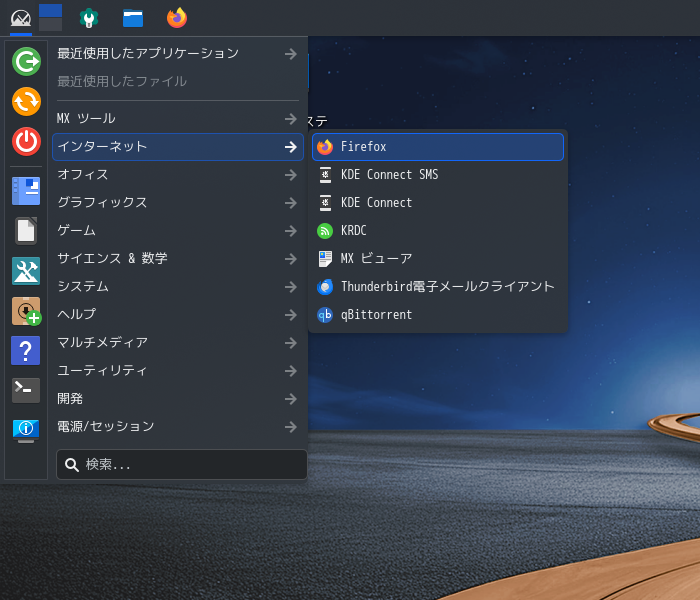Expand the 開発 submenu arrow
The height and width of the screenshot is (600, 700).
(291, 399)
